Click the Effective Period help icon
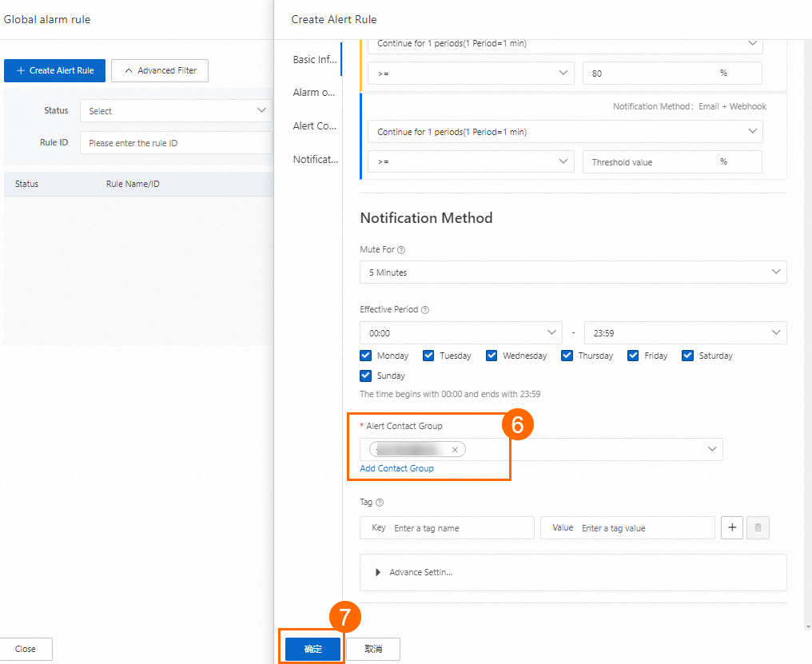 click(x=425, y=310)
